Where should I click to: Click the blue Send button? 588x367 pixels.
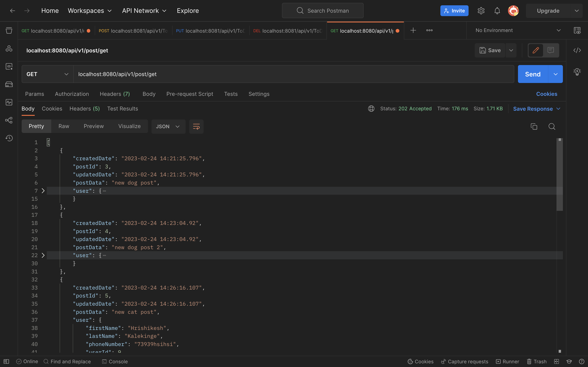[533, 74]
